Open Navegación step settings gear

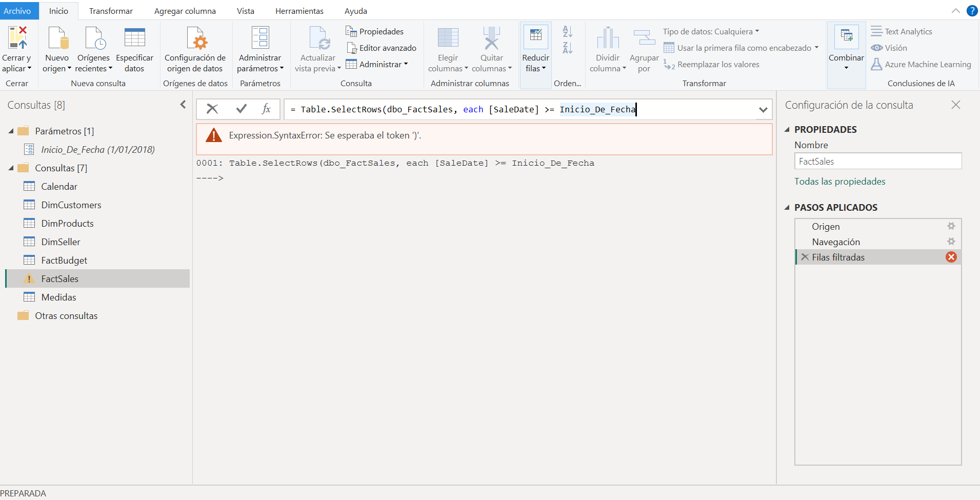point(951,242)
